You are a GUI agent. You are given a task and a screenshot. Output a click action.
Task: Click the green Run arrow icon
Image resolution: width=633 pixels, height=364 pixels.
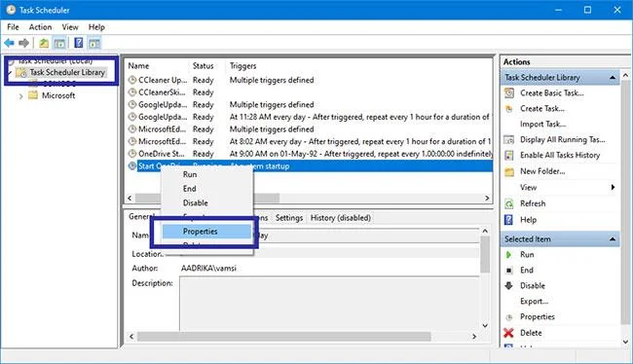[508, 255]
